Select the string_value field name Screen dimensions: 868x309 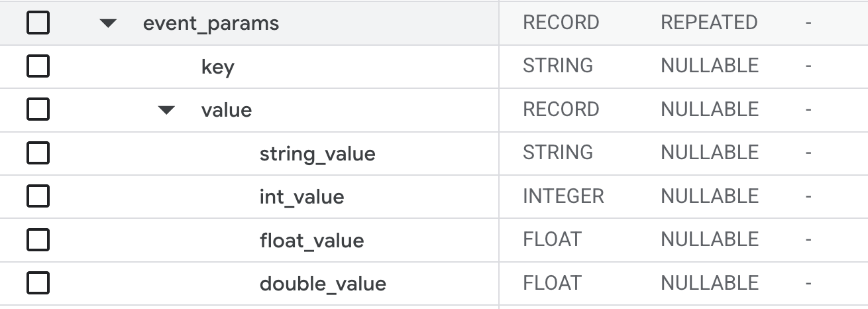317,154
